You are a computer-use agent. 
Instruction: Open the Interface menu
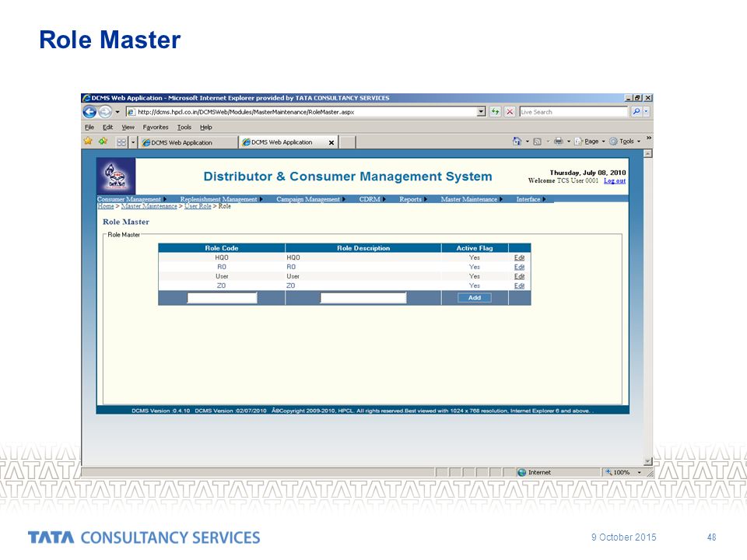coord(531,199)
